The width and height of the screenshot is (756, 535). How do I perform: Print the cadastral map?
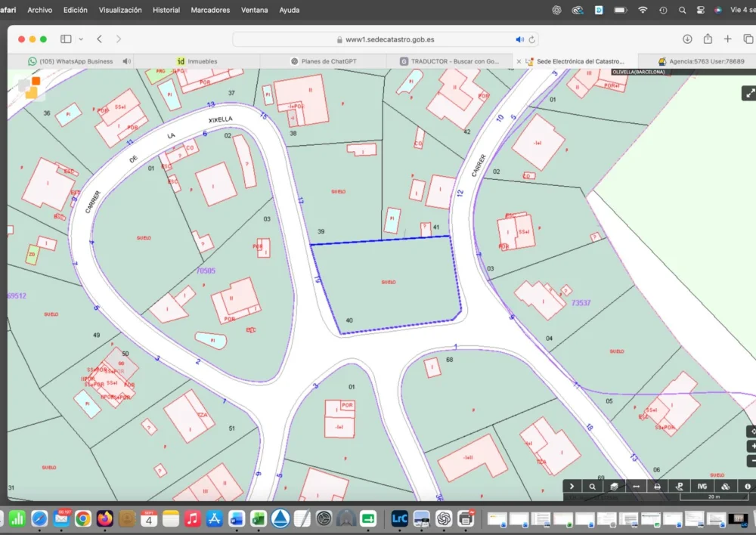pyautogui.click(x=657, y=487)
